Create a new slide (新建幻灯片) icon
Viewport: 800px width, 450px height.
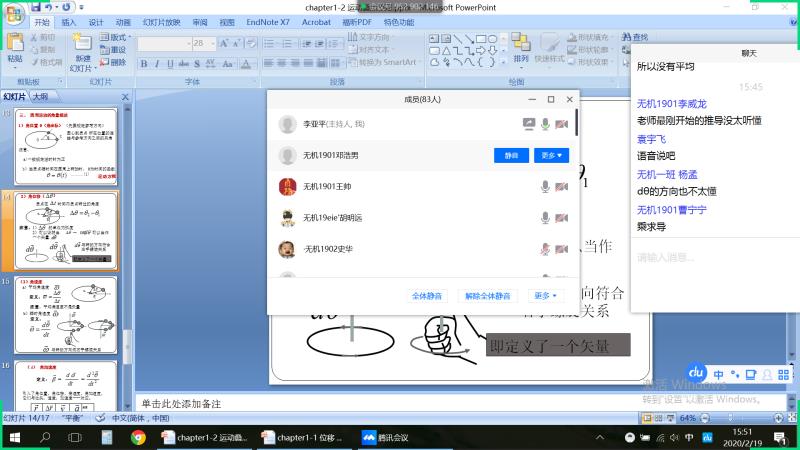pyautogui.click(x=82, y=44)
